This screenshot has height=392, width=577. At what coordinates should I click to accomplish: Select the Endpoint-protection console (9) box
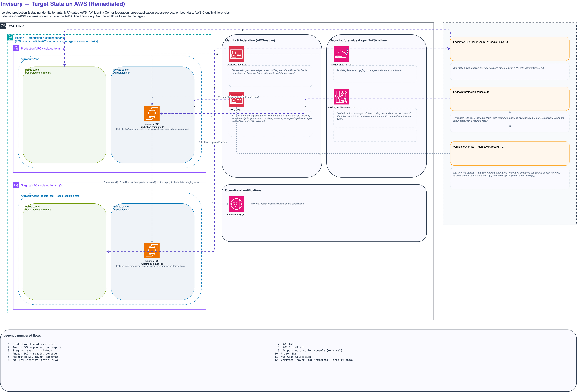[x=510, y=99]
